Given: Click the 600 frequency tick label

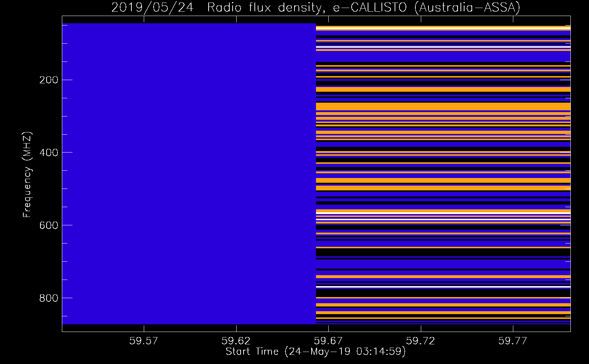Looking at the screenshot, I should 49,225.
